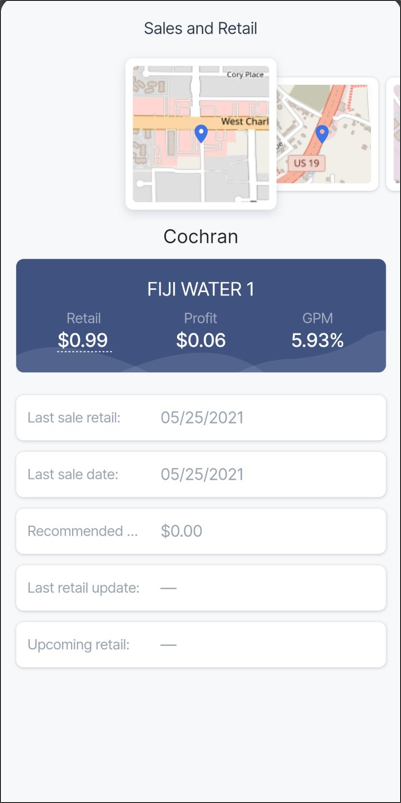This screenshot has height=803, width=401.
Task: Click the Cochran store name
Action: coord(201,237)
